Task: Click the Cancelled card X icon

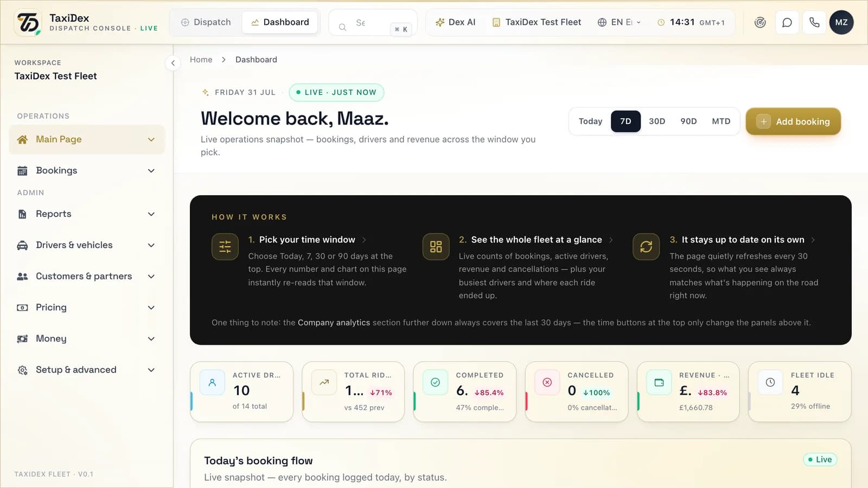Action: [547, 382]
